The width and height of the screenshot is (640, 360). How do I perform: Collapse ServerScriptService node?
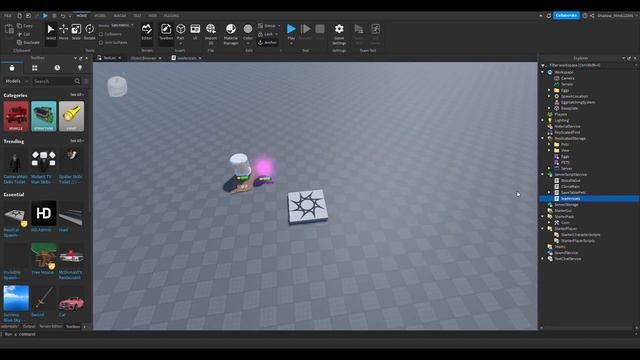pyautogui.click(x=543, y=174)
